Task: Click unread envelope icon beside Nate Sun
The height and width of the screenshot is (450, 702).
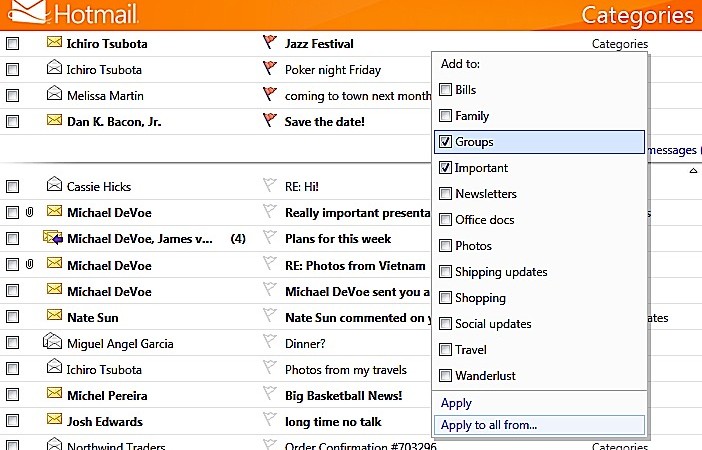Action: (54, 316)
